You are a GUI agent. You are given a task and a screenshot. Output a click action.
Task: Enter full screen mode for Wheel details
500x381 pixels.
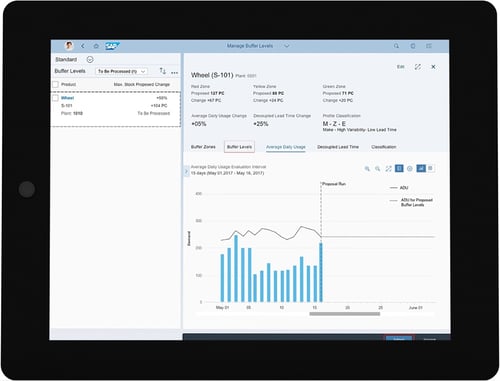[417, 67]
